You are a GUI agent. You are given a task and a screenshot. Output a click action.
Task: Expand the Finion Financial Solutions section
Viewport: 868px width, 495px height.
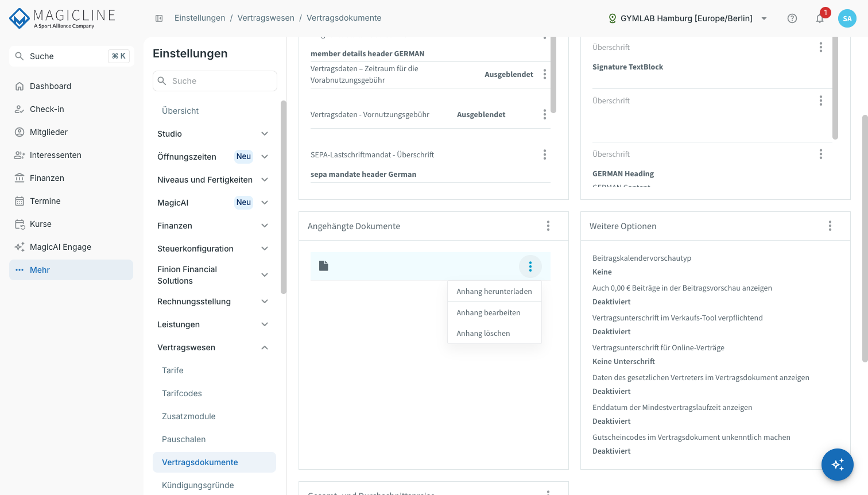(213, 275)
